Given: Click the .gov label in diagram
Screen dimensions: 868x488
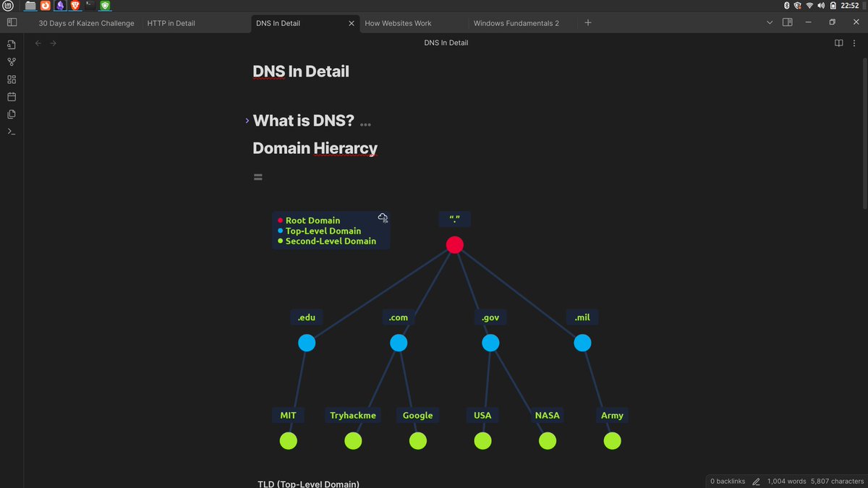Looking at the screenshot, I should (x=490, y=317).
